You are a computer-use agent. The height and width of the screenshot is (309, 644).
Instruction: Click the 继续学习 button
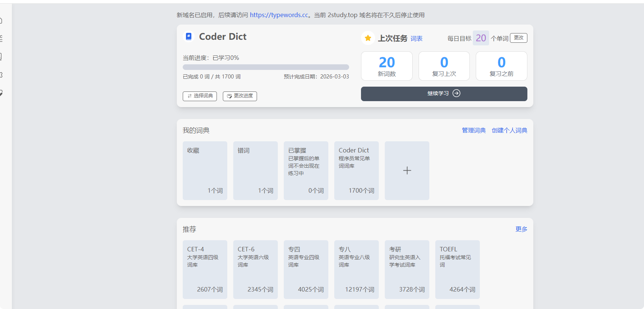444,94
